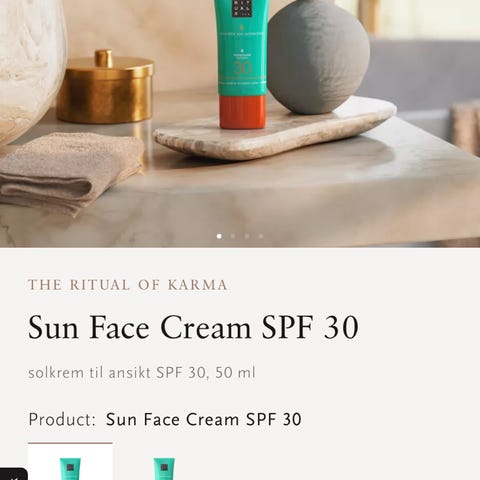
Task: Click the orange cap of the tube
Action: (x=243, y=111)
